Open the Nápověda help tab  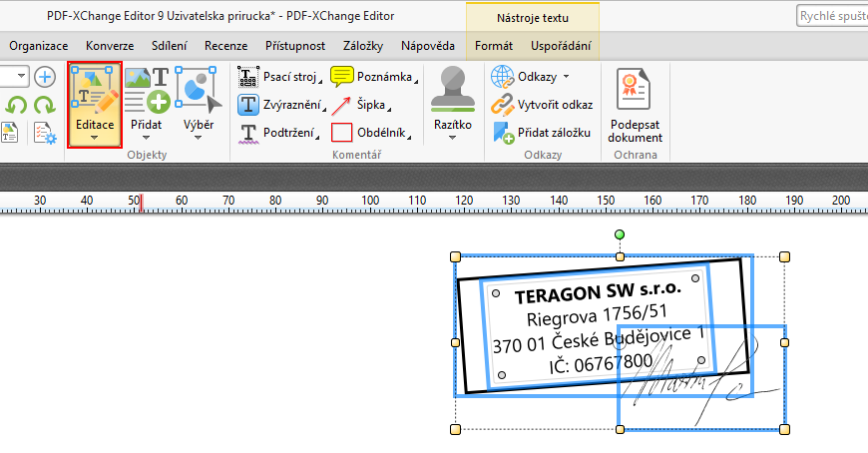(x=428, y=46)
